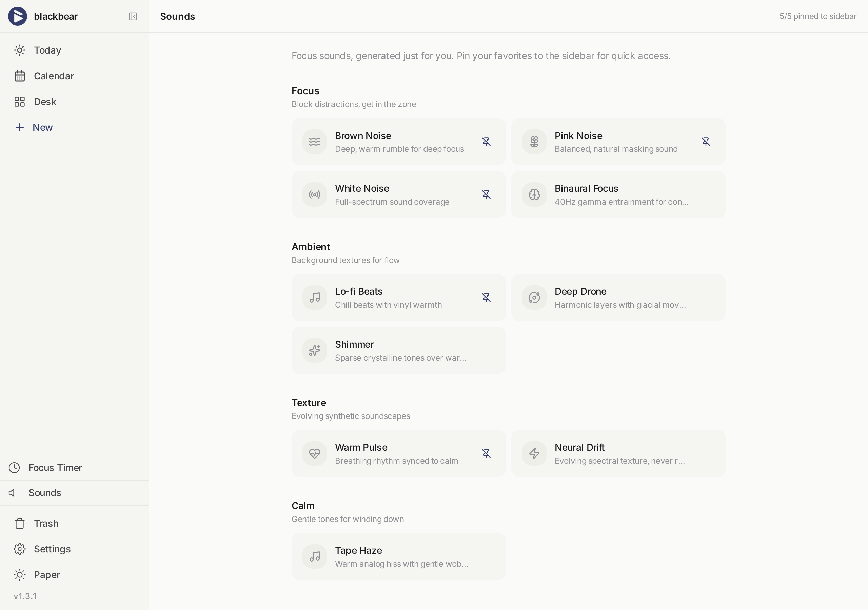Viewport: 868px width, 610px height.
Task: Go to Calendar in the sidebar
Action: click(x=54, y=76)
